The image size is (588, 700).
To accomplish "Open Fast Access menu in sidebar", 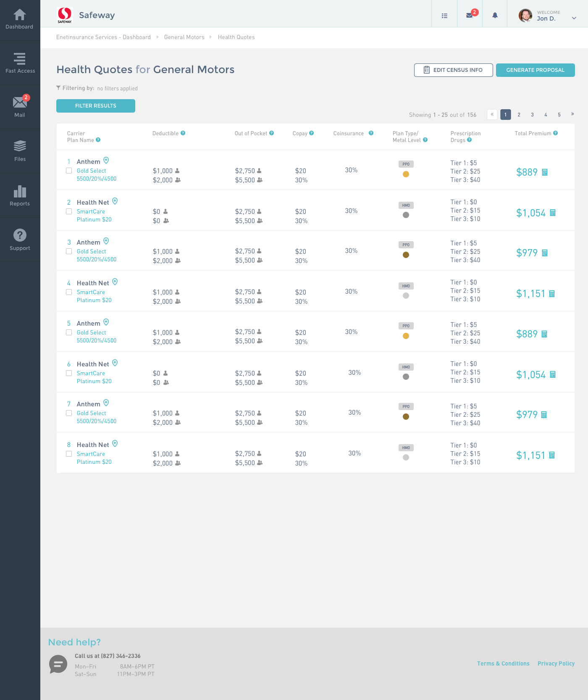I will coord(20,63).
